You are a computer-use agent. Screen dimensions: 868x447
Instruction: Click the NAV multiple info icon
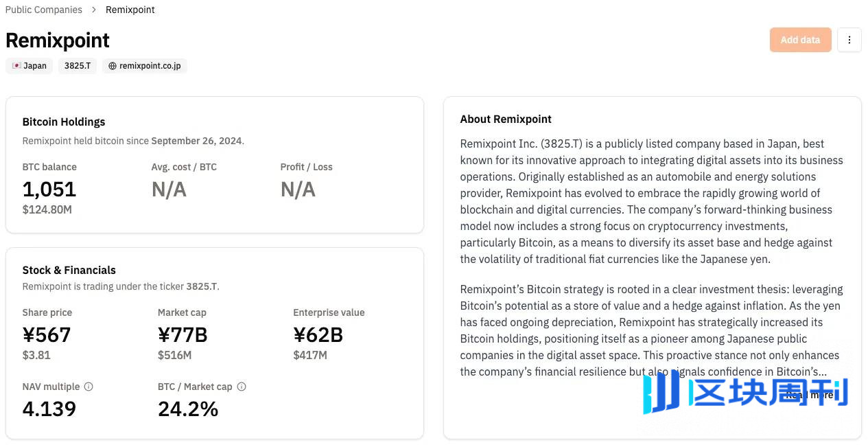[x=89, y=387]
